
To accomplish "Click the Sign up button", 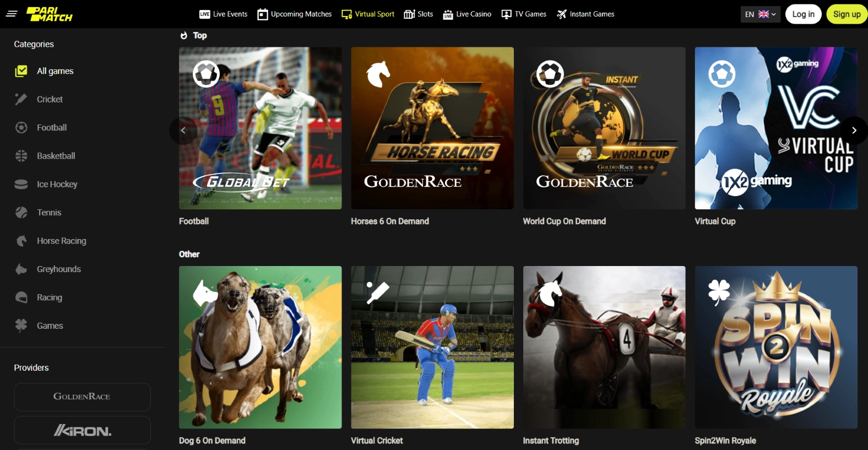I will 847,14.
